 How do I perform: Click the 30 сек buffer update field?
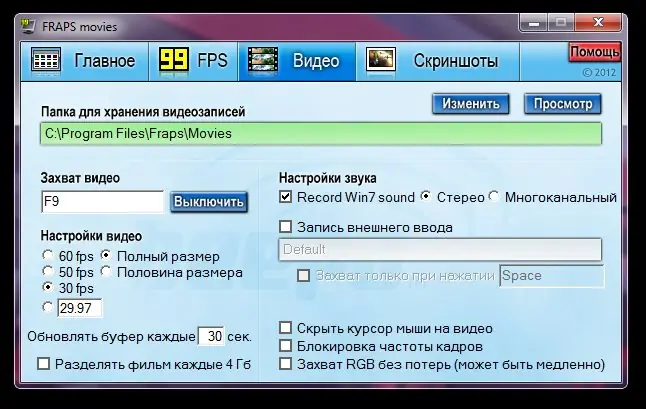tap(211, 336)
